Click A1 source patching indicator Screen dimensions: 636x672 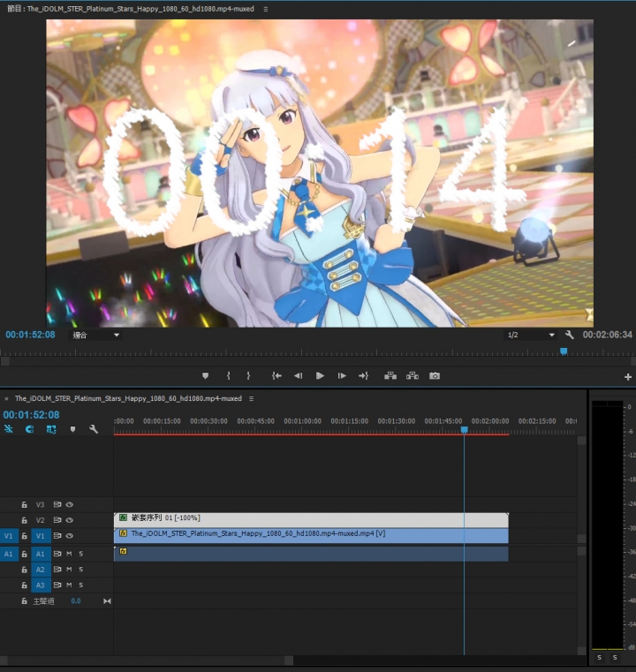[9, 554]
